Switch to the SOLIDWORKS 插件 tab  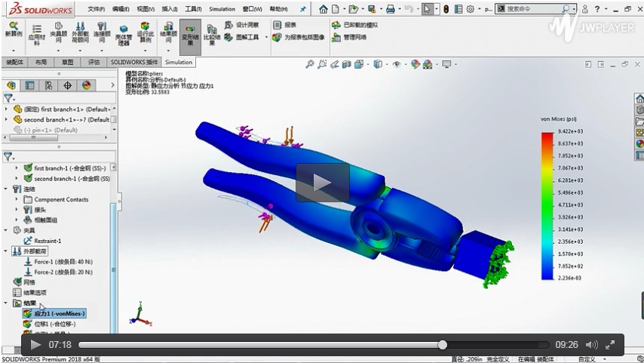[x=134, y=63]
